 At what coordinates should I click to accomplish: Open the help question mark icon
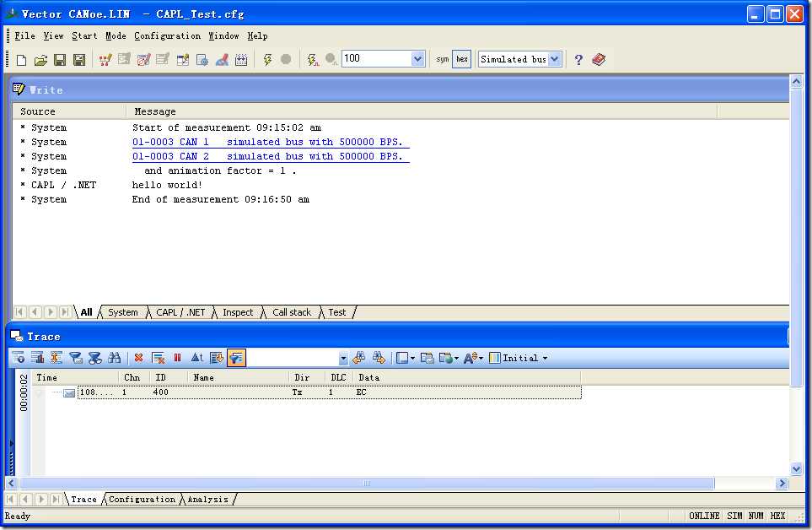[578, 60]
